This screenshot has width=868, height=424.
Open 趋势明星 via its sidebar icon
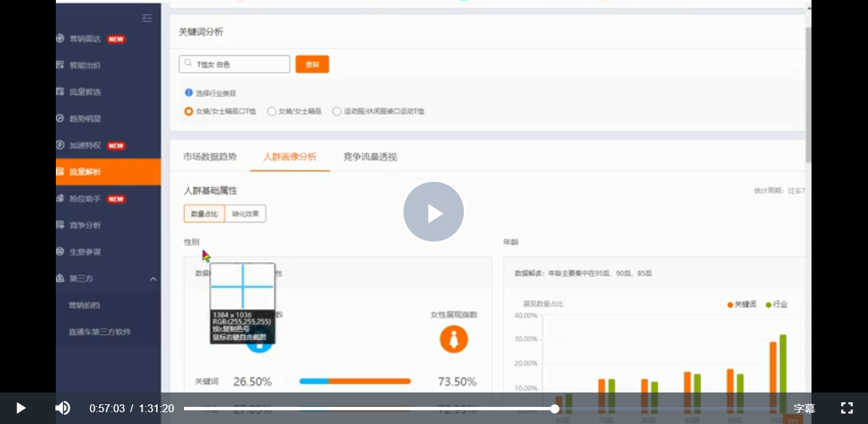tap(60, 119)
